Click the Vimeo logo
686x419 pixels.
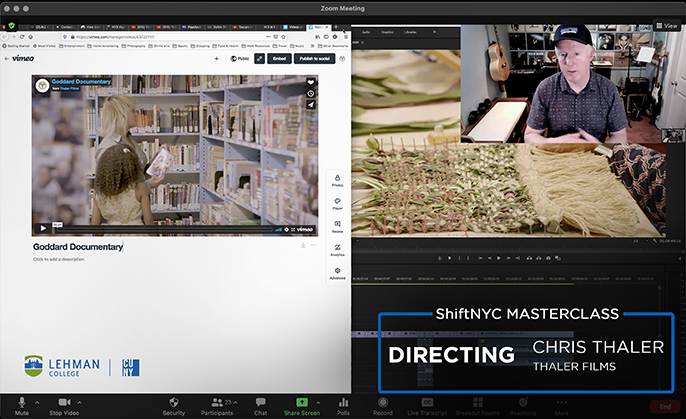(23, 58)
